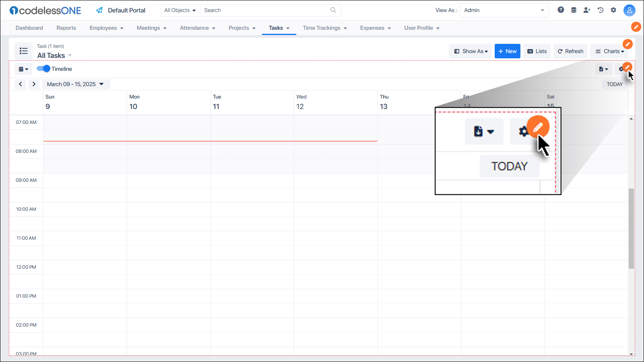
Task: Open the calendar view type dropdown
Action: click(x=23, y=69)
